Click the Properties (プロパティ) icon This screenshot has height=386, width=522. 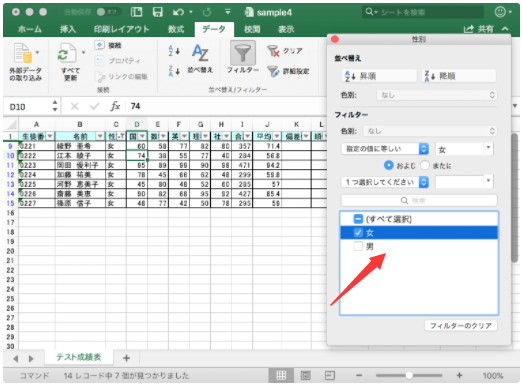click(99, 61)
